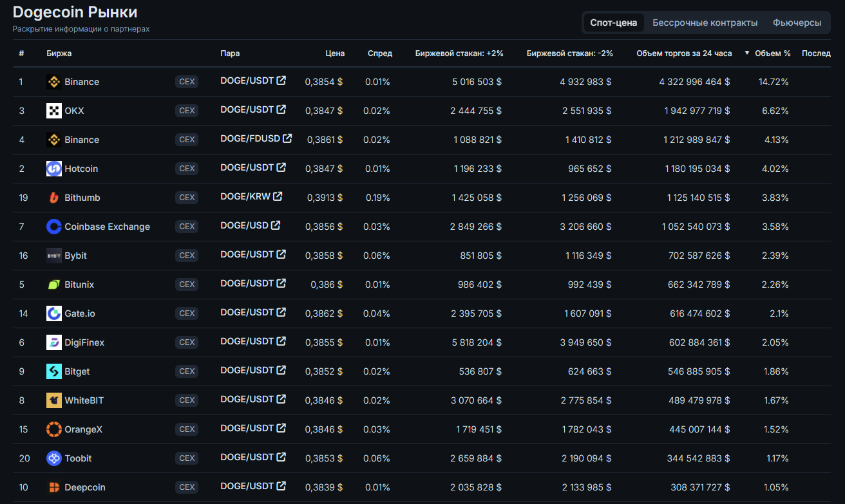This screenshot has width=845, height=504.
Task: Click the Hotcoin exchange logo
Action: point(54,169)
